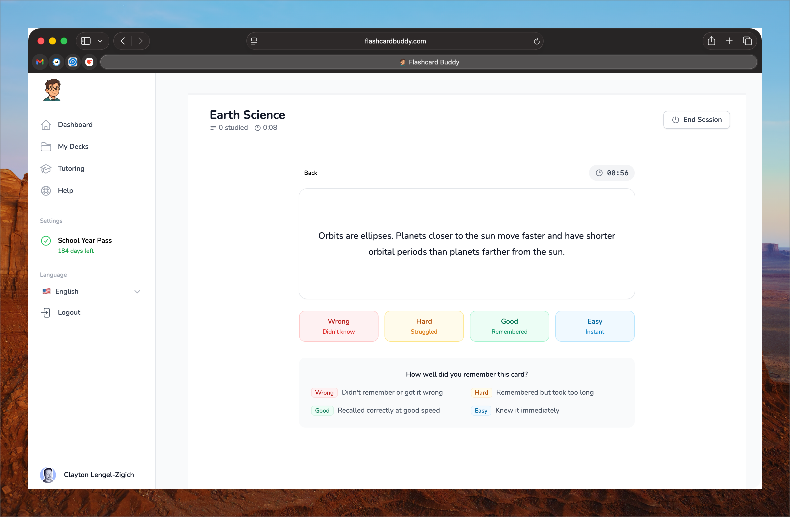Click the Help globe icon

[46, 191]
